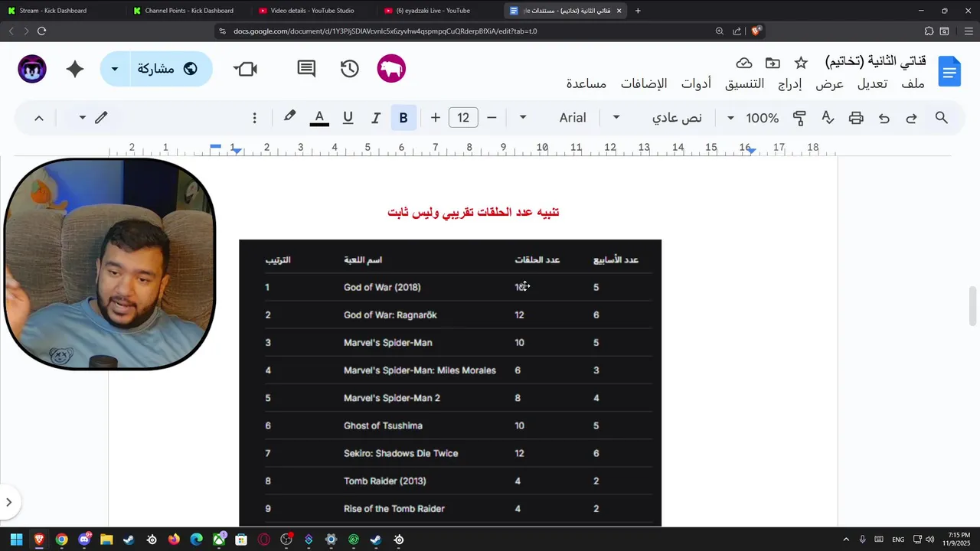Switch to Video details - YouTube Studio tab

point(311,11)
